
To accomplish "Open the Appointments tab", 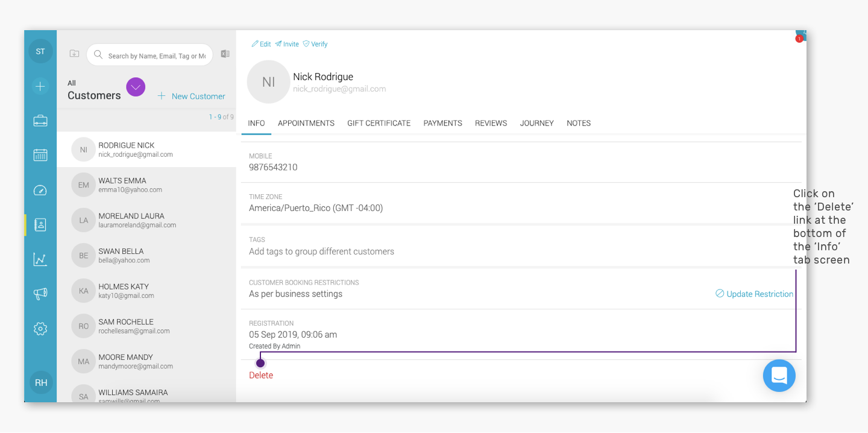I will pos(306,123).
